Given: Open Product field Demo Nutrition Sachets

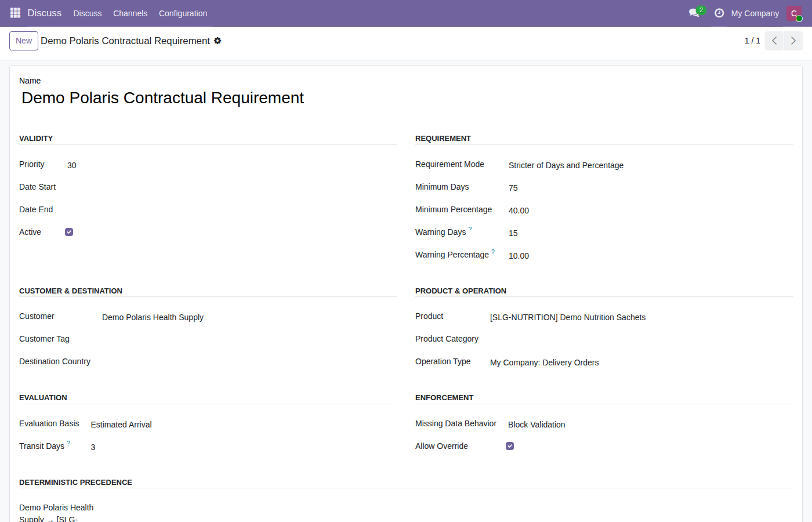Looking at the screenshot, I should coord(641,317).
